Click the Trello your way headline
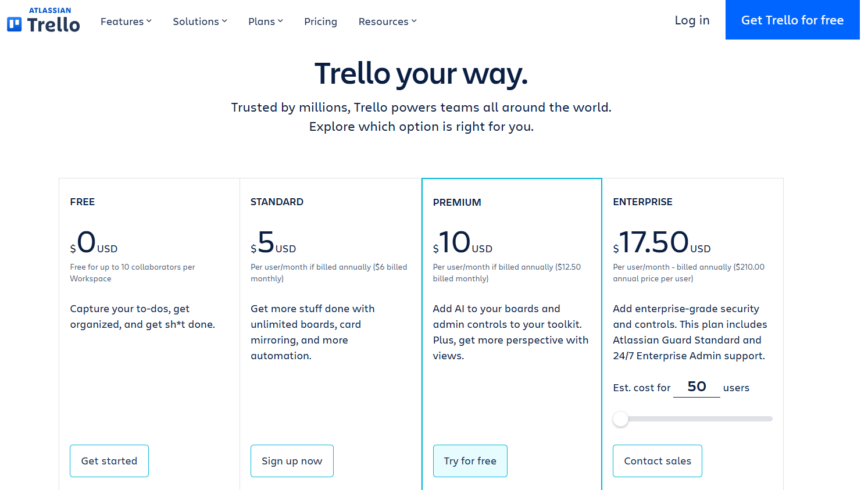 [x=421, y=74]
